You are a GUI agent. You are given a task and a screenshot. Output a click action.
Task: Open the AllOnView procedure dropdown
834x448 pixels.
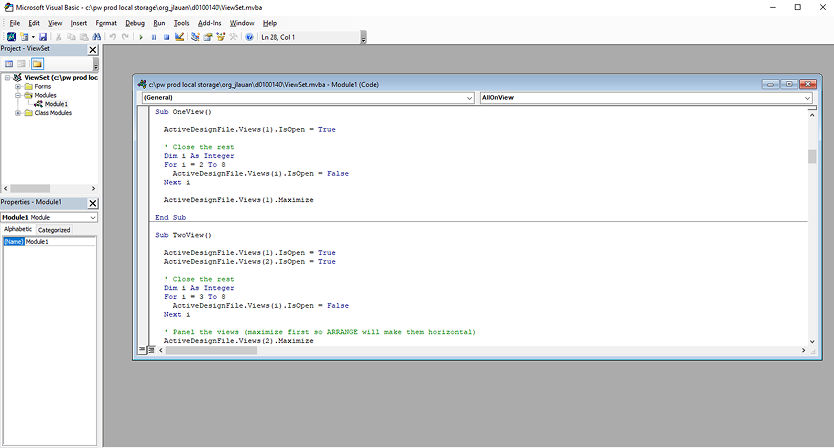[808, 98]
